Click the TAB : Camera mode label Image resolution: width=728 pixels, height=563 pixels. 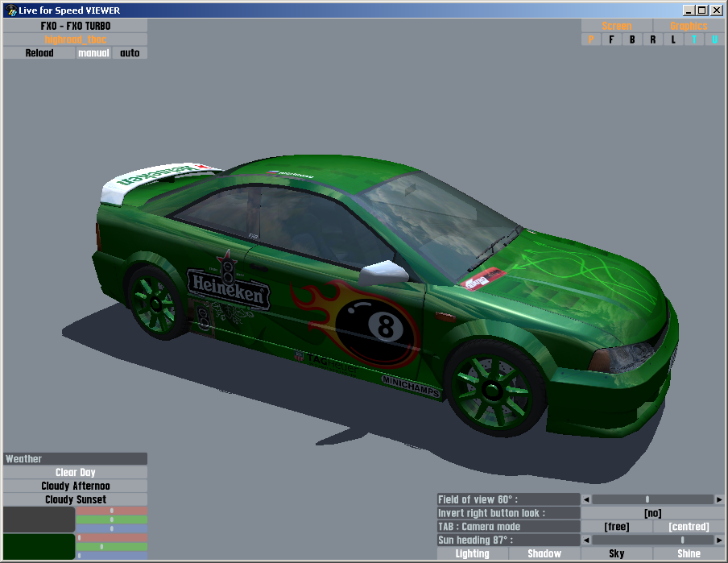[508, 526]
